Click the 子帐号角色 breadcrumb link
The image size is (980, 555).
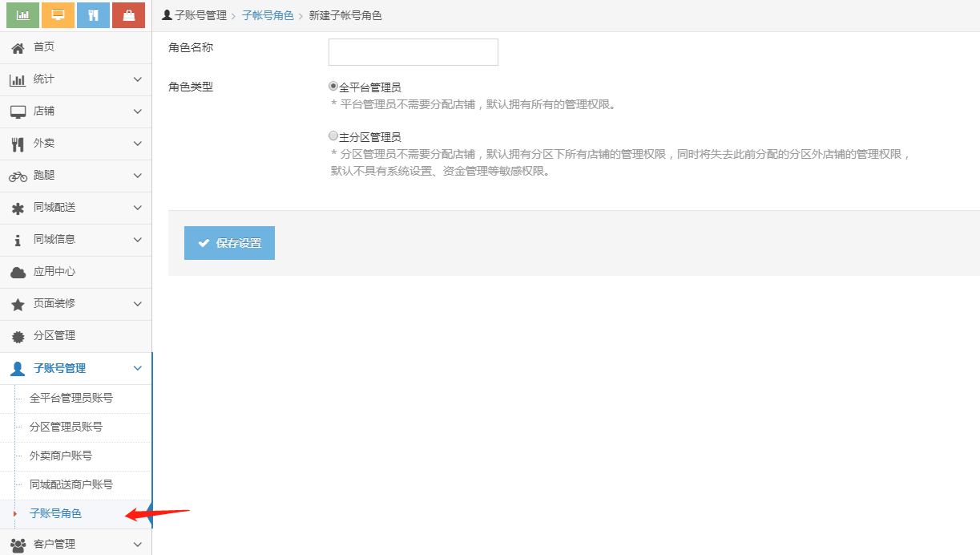tap(268, 15)
